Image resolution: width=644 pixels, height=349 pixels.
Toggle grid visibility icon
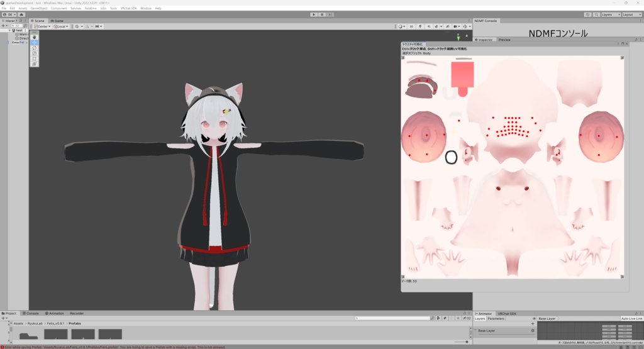(x=77, y=26)
